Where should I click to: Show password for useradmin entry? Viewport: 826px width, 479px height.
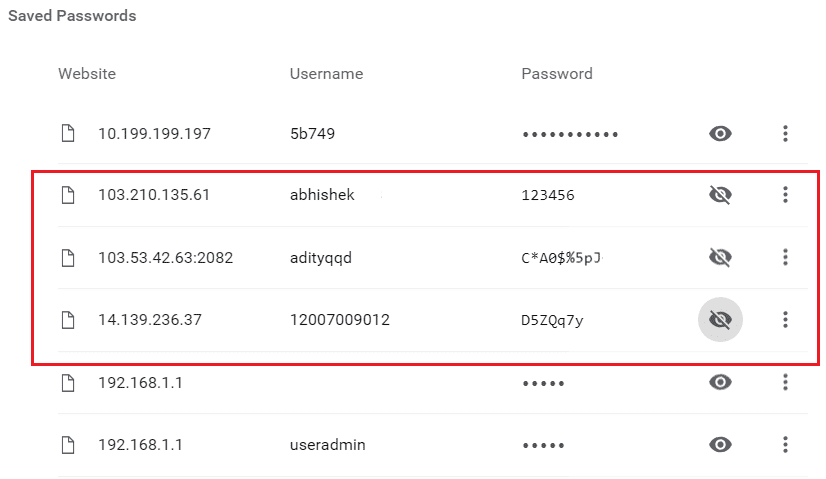pos(720,444)
